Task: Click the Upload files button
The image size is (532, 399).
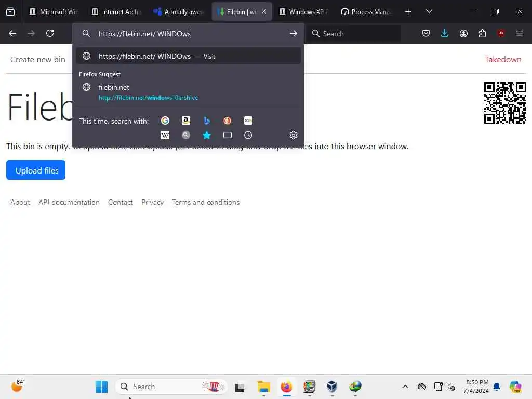Action: click(x=36, y=170)
